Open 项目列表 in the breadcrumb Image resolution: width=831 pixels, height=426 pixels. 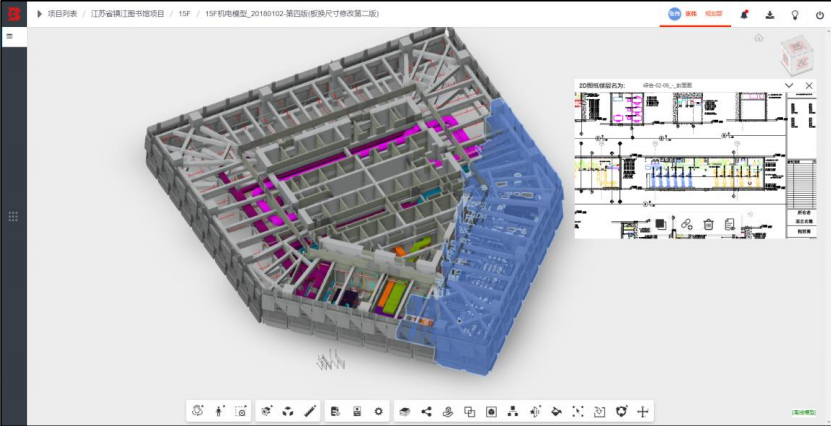63,14
